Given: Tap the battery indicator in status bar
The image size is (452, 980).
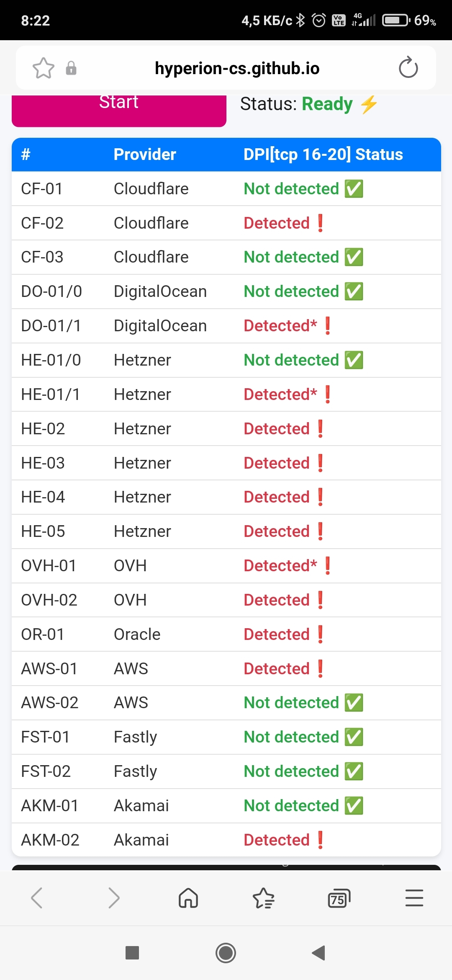Looking at the screenshot, I should pyautogui.click(x=395, y=20).
